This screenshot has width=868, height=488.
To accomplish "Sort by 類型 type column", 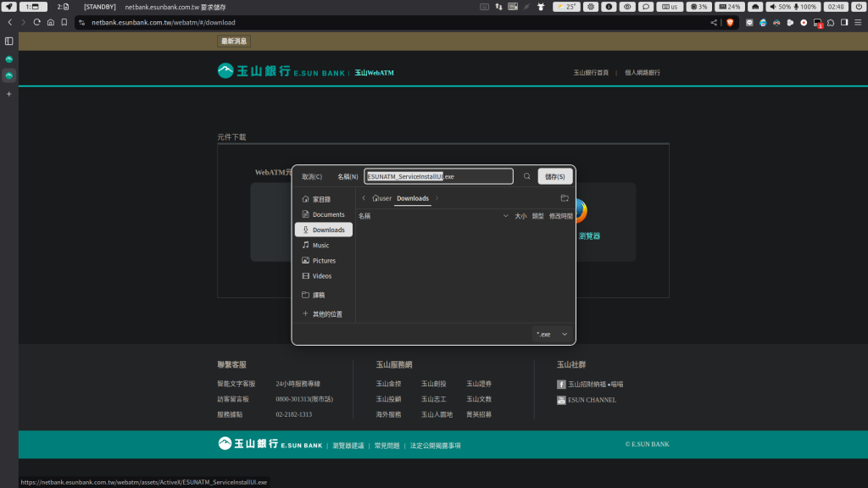I will tap(537, 216).
